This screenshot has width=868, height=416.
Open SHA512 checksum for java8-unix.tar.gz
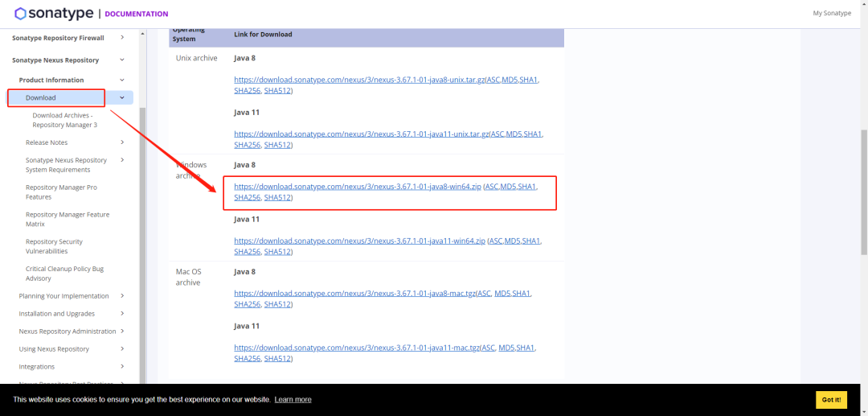[x=277, y=90]
